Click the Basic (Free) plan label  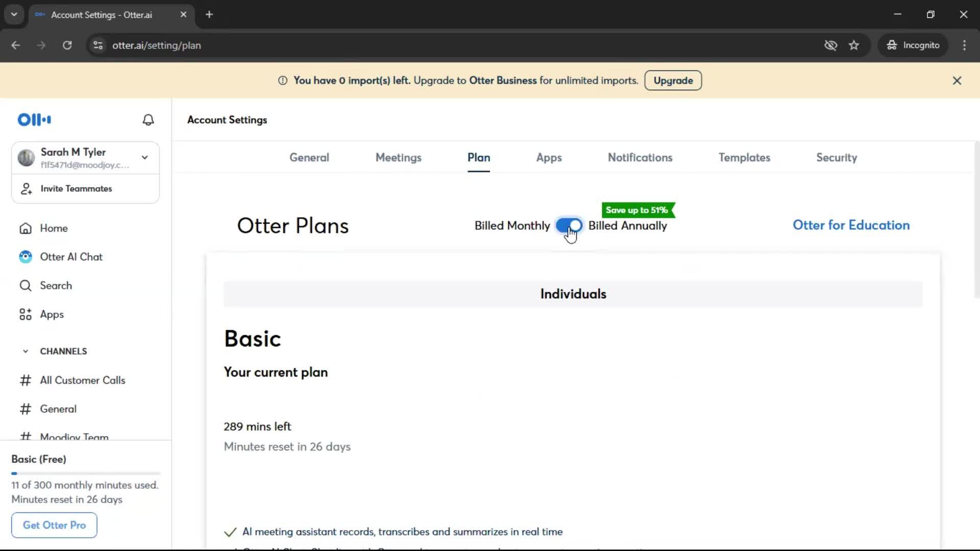tap(39, 459)
